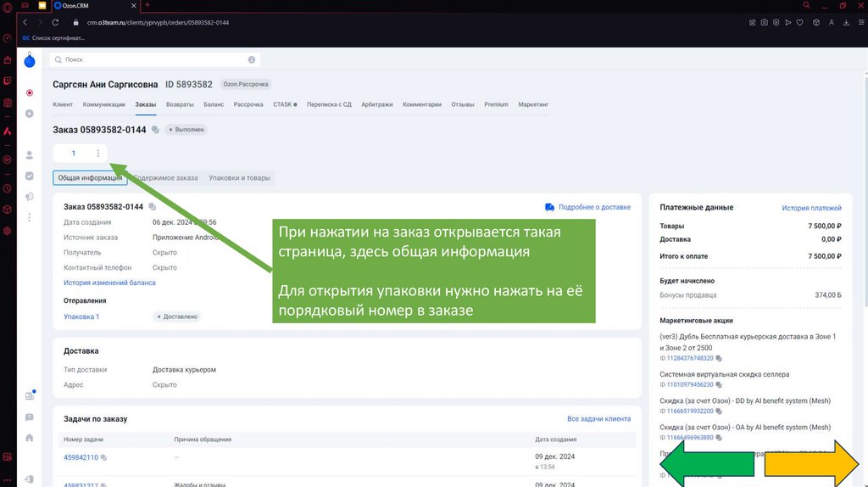The width and height of the screenshot is (868, 487).
Task: Open the Отзывы tab
Action: coord(462,104)
